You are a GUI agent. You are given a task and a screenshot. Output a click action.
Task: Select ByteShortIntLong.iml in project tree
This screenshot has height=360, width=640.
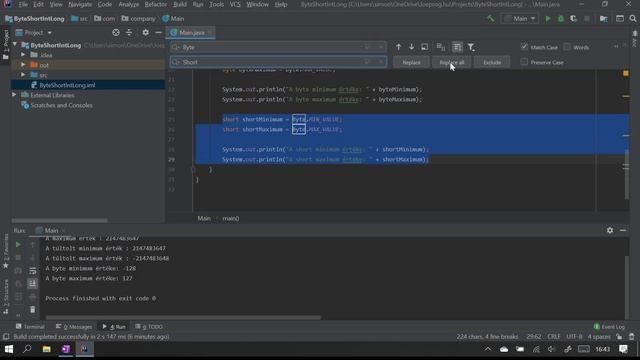(x=67, y=85)
